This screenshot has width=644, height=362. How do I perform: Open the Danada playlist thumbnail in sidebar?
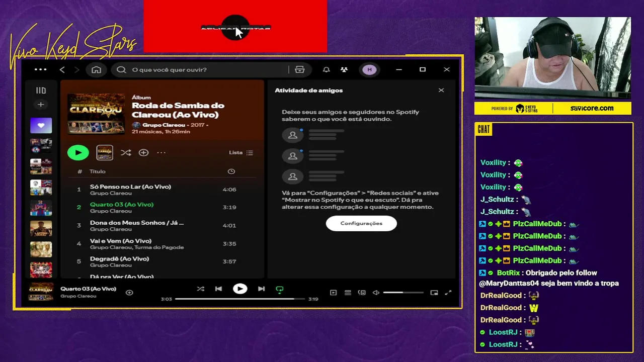[x=41, y=269]
